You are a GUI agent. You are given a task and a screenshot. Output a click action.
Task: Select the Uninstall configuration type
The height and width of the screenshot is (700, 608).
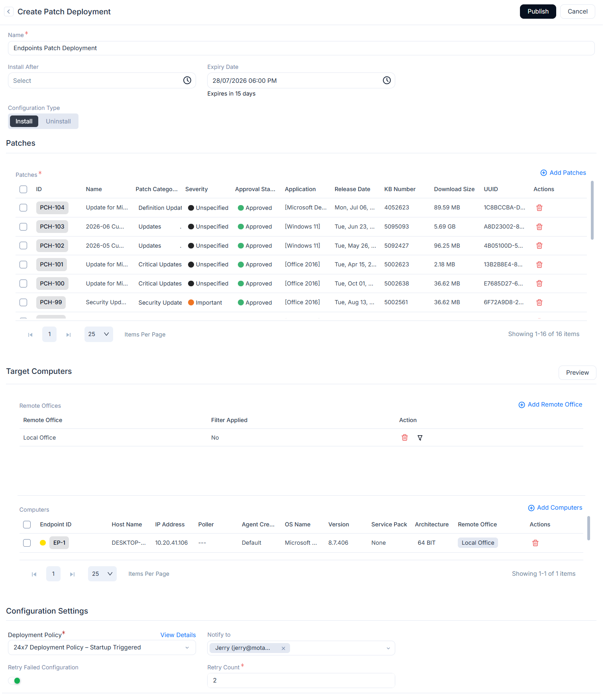click(x=58, y=121)
